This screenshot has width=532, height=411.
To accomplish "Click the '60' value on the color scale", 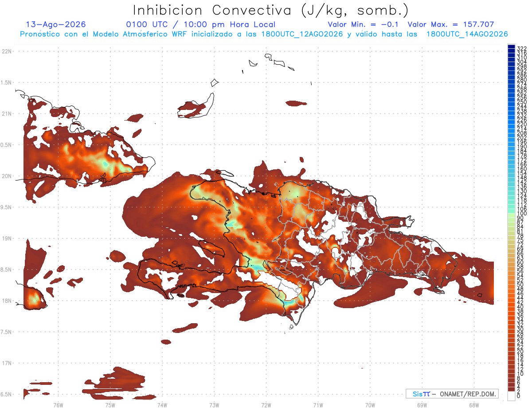I will 520,262.
